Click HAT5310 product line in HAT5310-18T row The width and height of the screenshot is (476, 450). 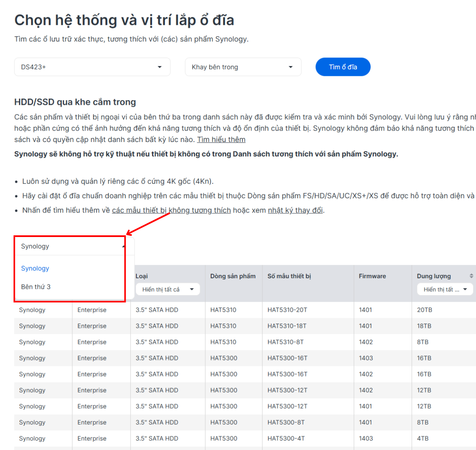click(223, 326)
